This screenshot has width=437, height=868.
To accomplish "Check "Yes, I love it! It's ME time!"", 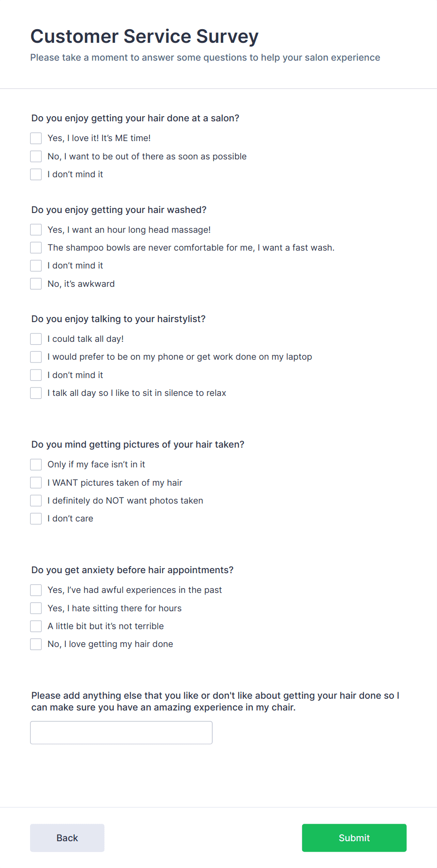I will tap(36, 138).
